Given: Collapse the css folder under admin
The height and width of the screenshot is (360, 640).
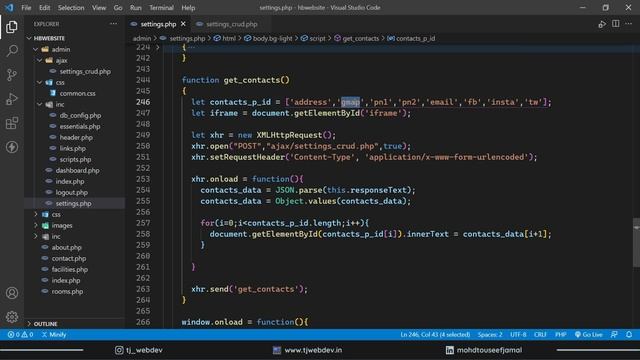Looking at the screenshot, I should point(40,82).
